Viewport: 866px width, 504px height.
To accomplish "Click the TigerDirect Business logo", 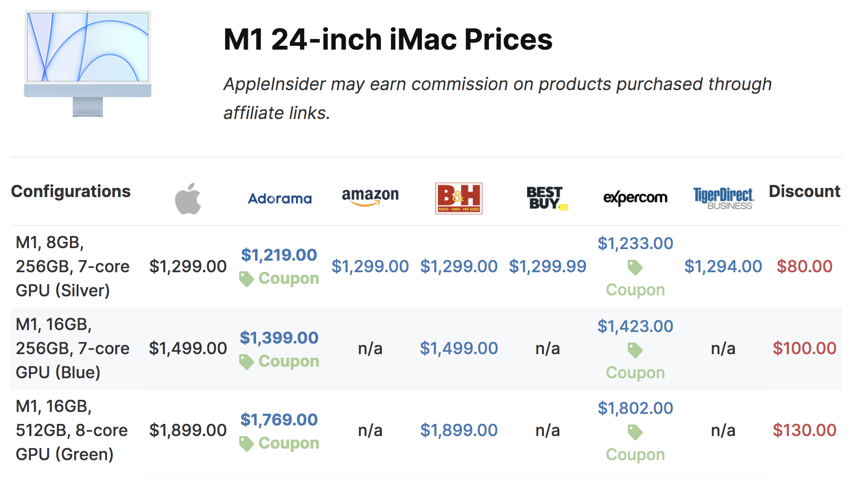I will (723, 198).
